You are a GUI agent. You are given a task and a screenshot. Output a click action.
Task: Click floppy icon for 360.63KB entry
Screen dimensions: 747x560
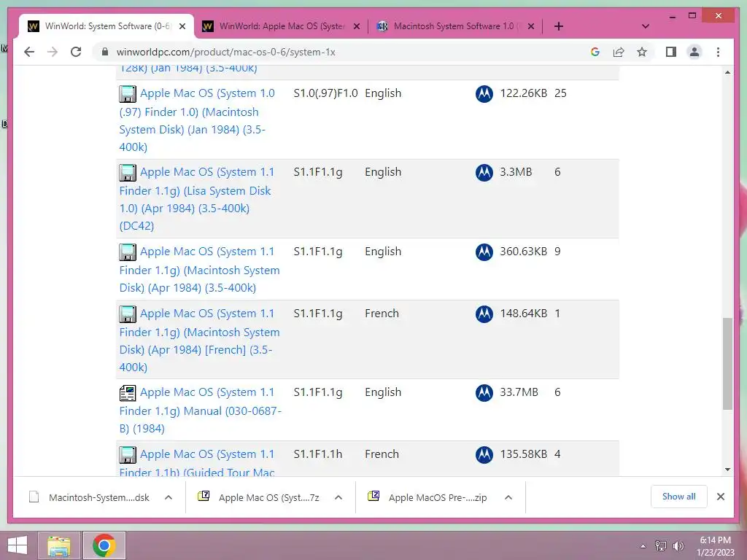pos(127,252)
